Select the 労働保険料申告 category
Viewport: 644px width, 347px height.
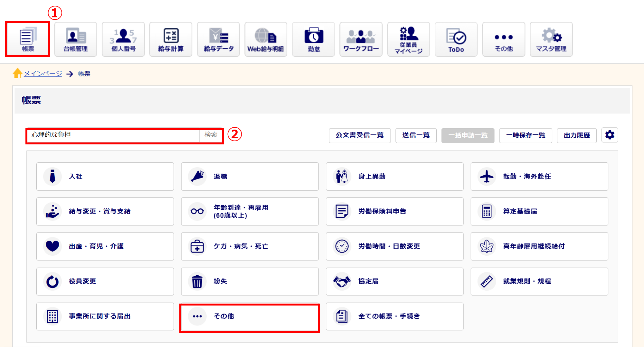click(394, 212)
